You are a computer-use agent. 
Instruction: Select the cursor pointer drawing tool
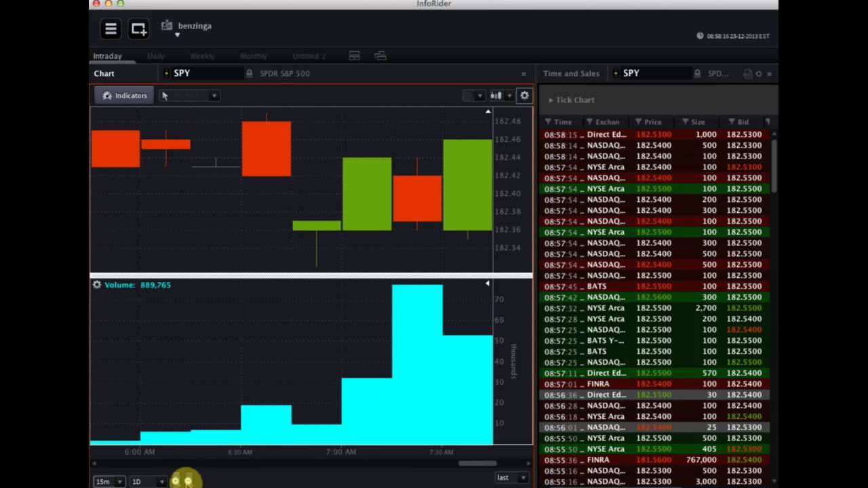165,96
